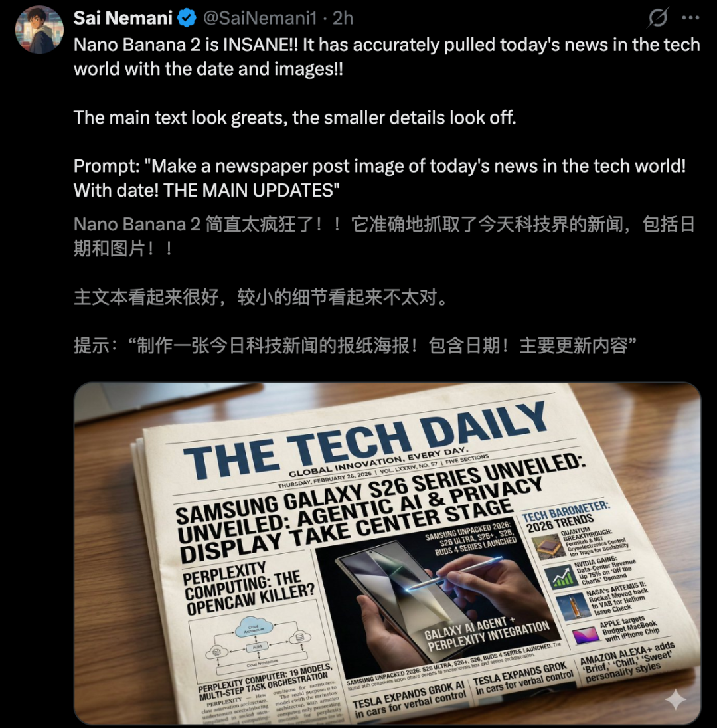The width and height of the screenshot is (717, 728).
Task: Click the Apple MacBook thumbnail in sidebar
Action: 586,635
